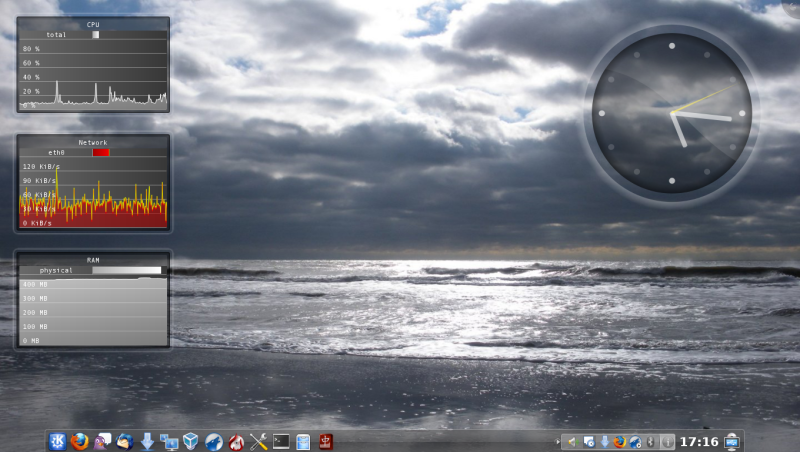
Task: Launch the Konsole terminal
Action: pos(281,441)
